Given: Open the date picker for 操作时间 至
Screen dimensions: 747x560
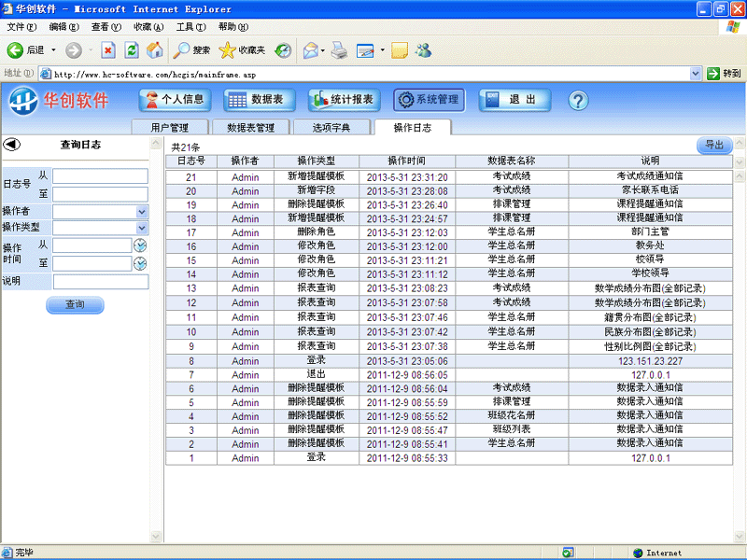Looking at the screenshot, I should coord(140,263).
